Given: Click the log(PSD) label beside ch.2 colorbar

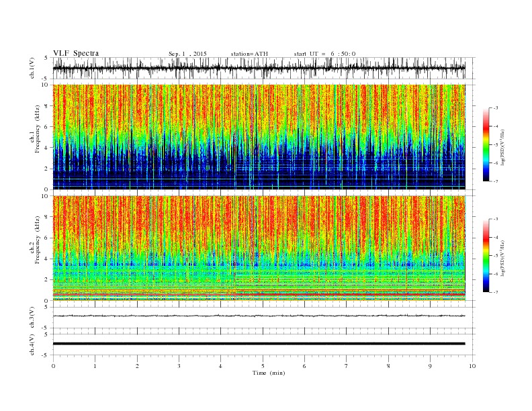Looking at the screenshot, I should (x=502, y=258).
